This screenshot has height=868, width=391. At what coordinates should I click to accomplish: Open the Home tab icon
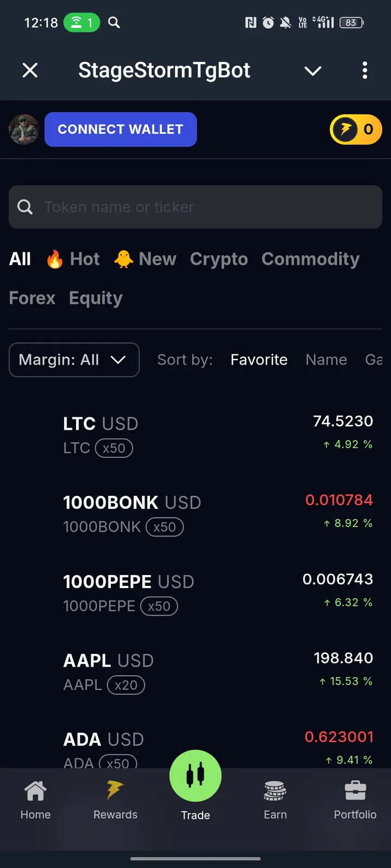pos(35,791)
